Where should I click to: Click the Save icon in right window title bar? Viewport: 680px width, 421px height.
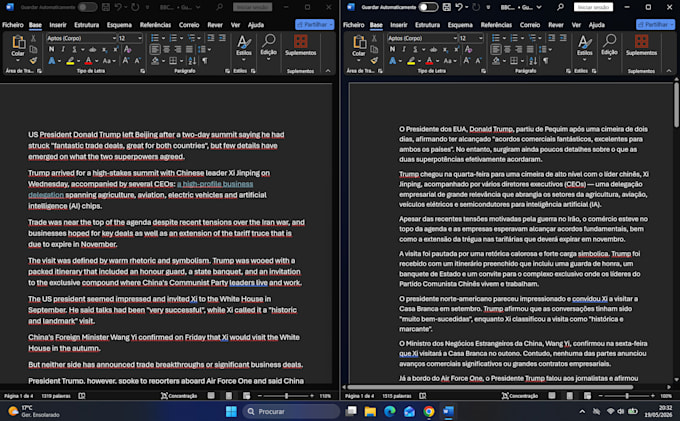pos(447,7)
